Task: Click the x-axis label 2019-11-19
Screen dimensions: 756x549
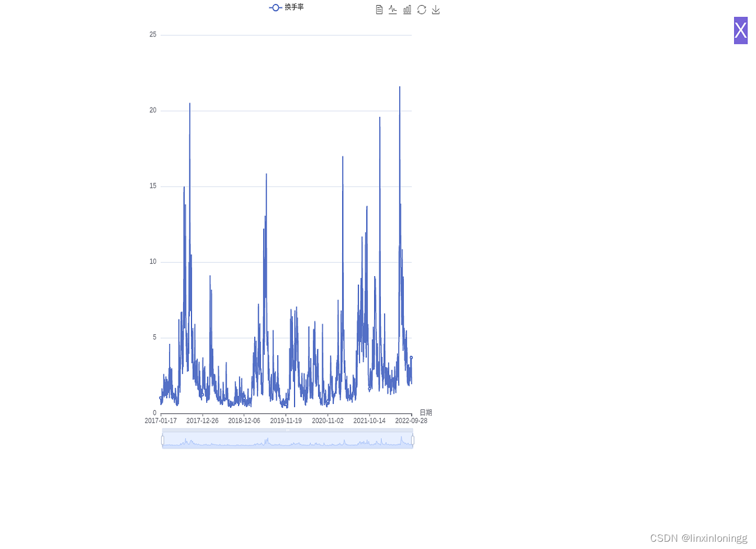Action: click(286, 421)
